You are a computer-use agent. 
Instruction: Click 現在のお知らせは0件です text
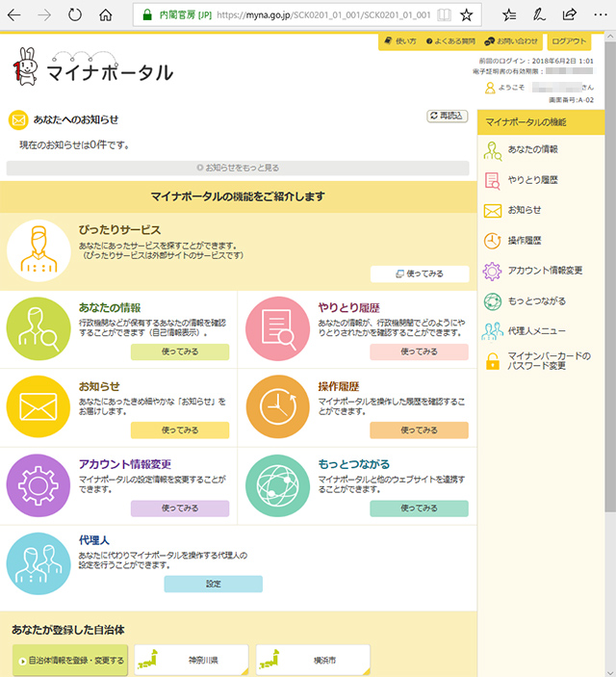[x=74, y=145]
